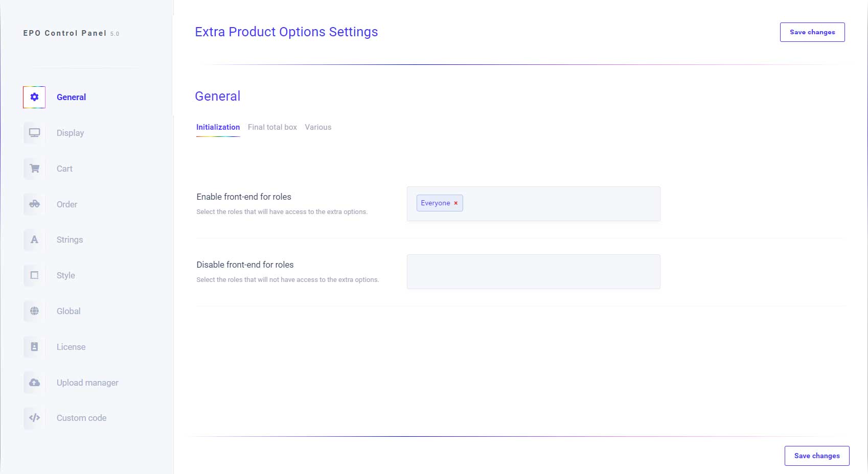Select the General settings gear icon

pyautogui.click(x=34, y=97)
